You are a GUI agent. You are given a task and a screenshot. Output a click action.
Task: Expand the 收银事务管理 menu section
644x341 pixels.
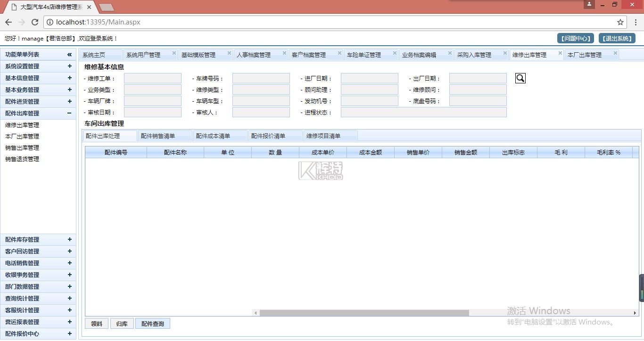click(69, 275)
